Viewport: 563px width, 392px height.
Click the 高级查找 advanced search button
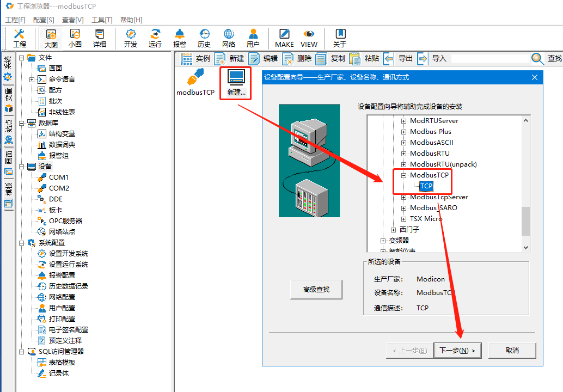(x=316, y=290)
